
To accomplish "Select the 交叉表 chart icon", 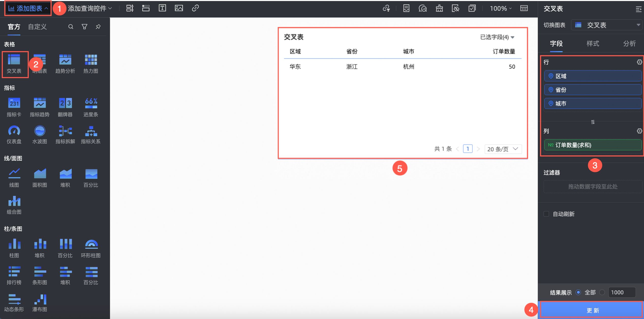I will coord(14,60).
